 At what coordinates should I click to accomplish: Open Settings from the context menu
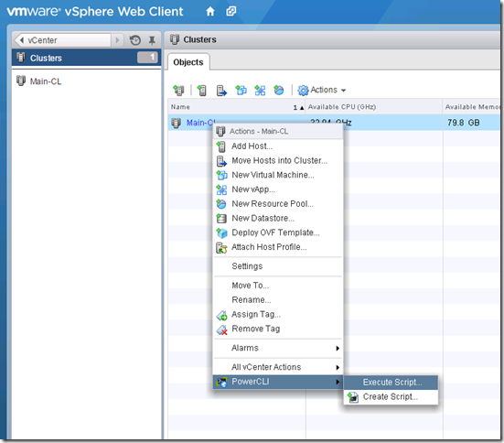(x=278, y=266)
